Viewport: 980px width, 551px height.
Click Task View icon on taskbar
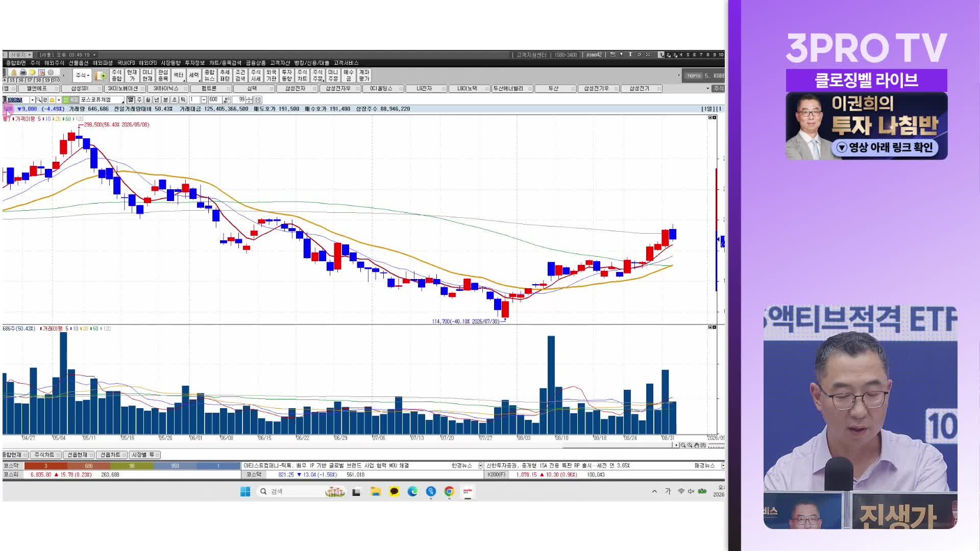tap(356, 492)
